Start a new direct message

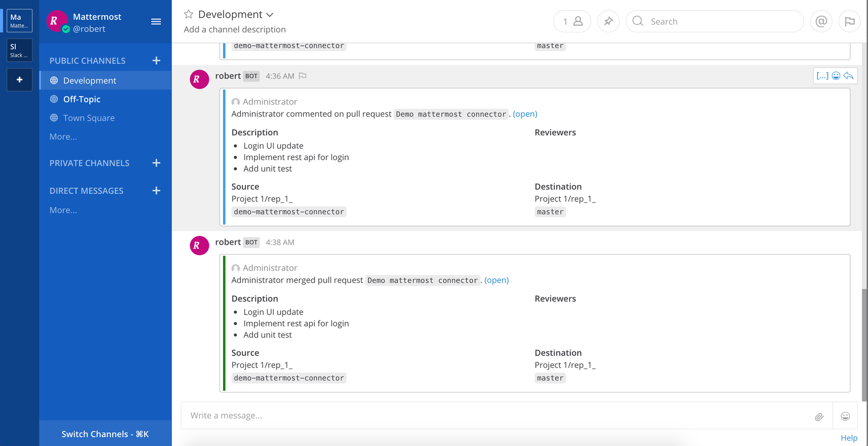(156, 191)
